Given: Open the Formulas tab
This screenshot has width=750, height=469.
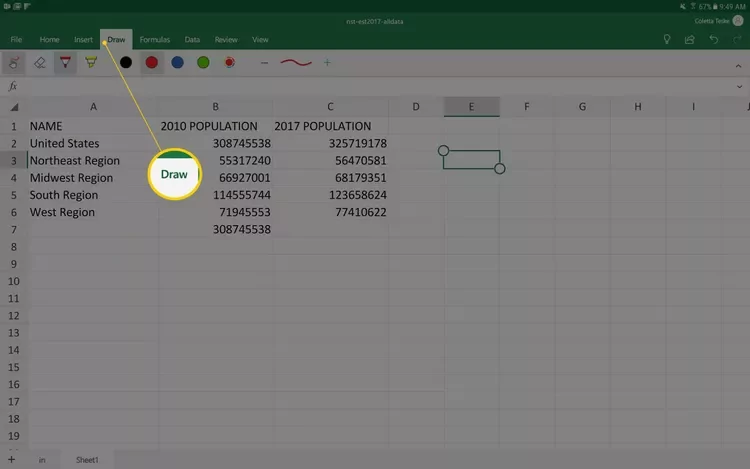Looking at the screenshot, I should point(154,40).
